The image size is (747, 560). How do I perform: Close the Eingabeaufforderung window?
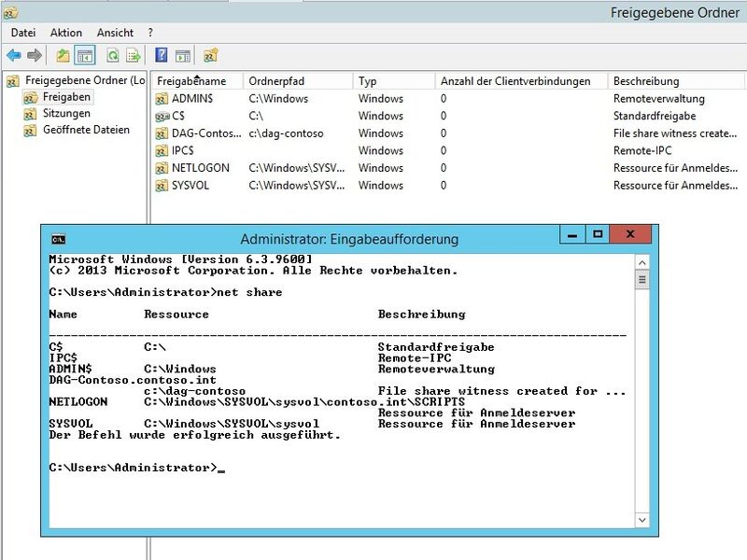coord(630,235)
